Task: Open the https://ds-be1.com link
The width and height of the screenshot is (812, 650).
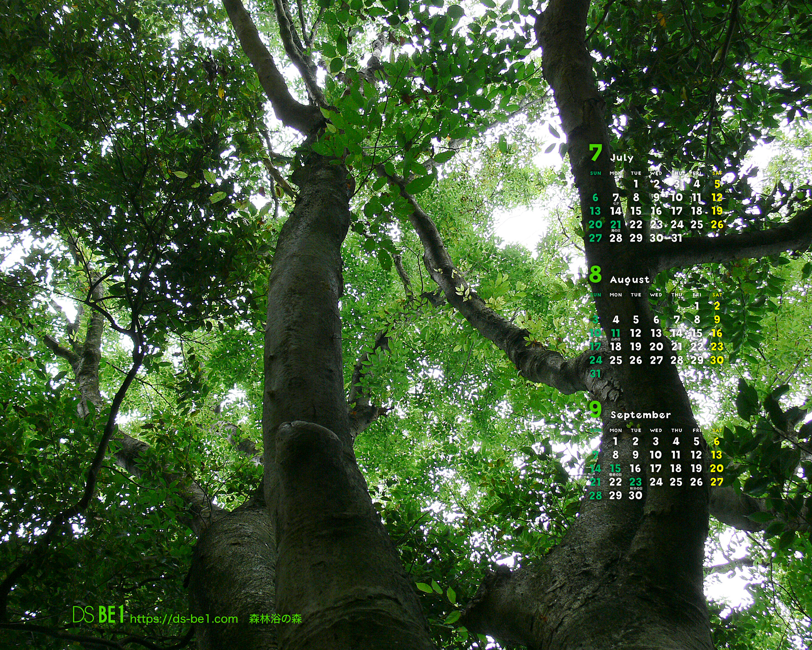Action: (x=184, y=619)
